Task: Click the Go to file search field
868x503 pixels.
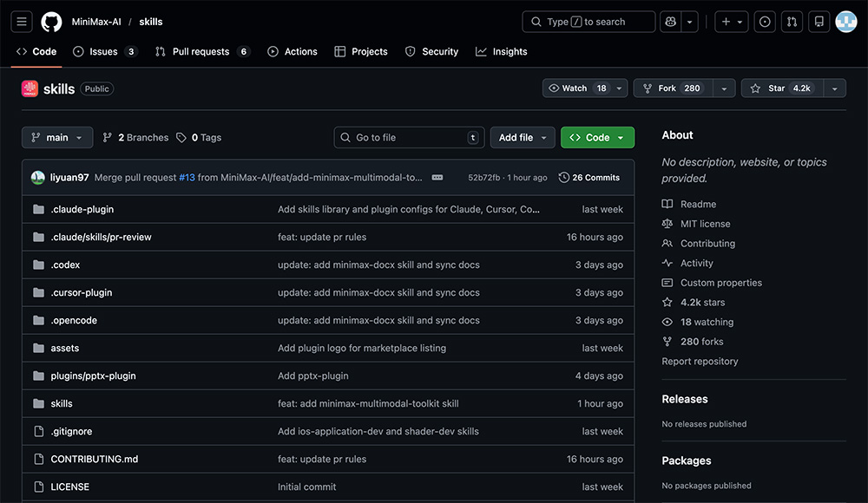Action: click(409, 138)
